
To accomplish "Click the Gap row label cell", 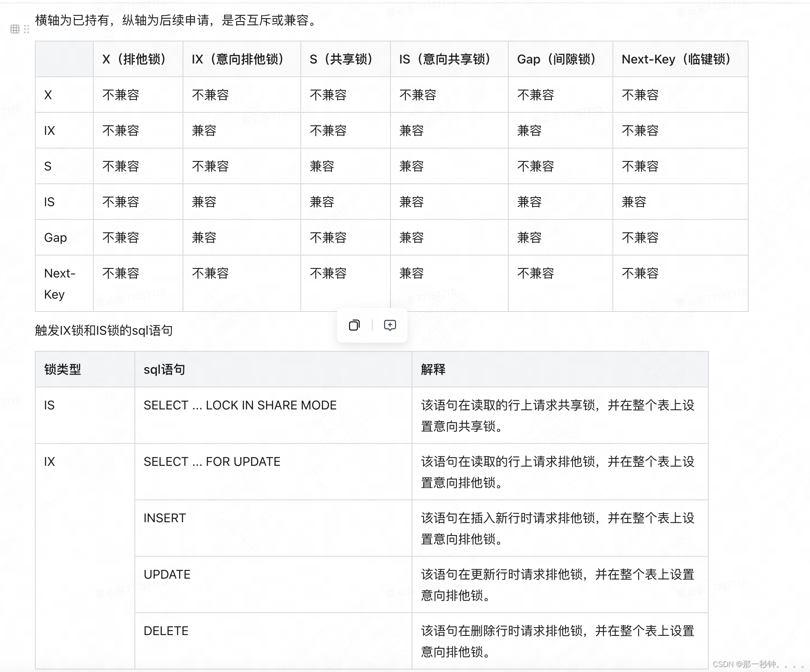I will (56, 238).
